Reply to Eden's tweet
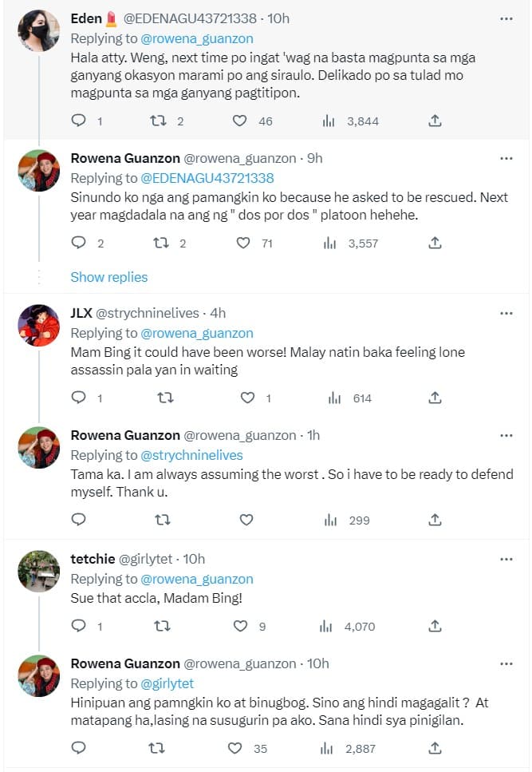 (78, 121)
